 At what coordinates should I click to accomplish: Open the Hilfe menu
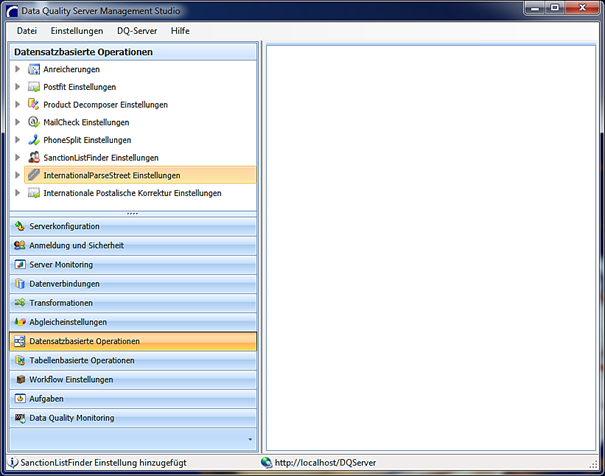(x=180, y=31)
